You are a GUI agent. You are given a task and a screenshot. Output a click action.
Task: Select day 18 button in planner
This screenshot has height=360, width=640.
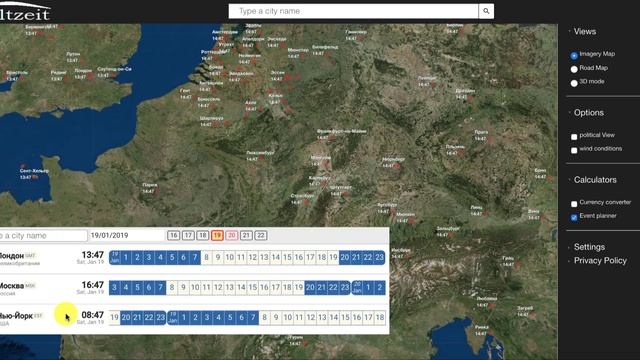[202, 236]
